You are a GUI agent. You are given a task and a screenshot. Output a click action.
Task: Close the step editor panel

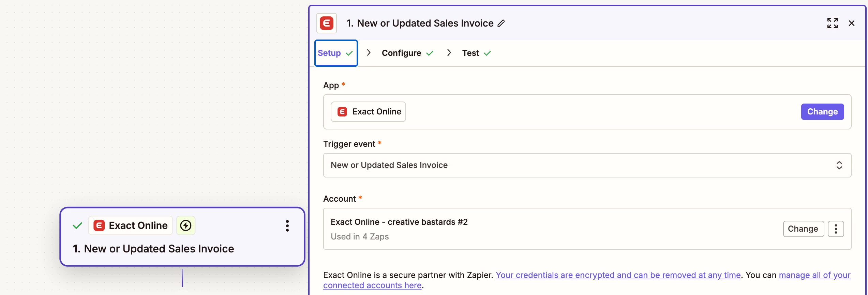click(852, 23)
